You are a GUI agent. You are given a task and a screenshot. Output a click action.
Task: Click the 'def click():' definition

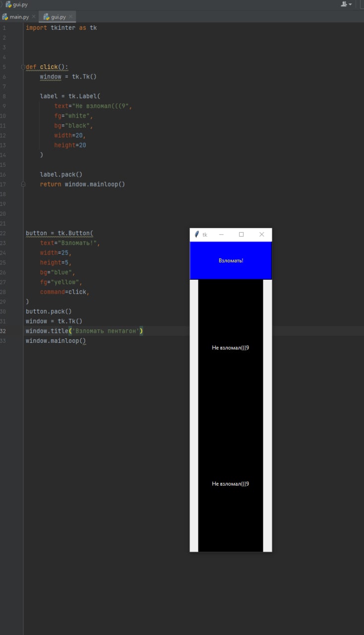click(47, 67)
